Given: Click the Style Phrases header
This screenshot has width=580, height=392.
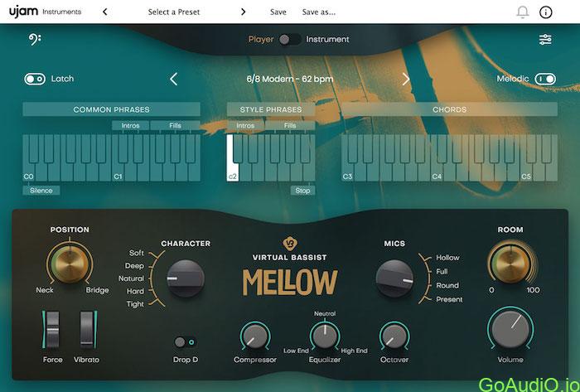Looking at the screenshot, I should [x=271, y=109].
